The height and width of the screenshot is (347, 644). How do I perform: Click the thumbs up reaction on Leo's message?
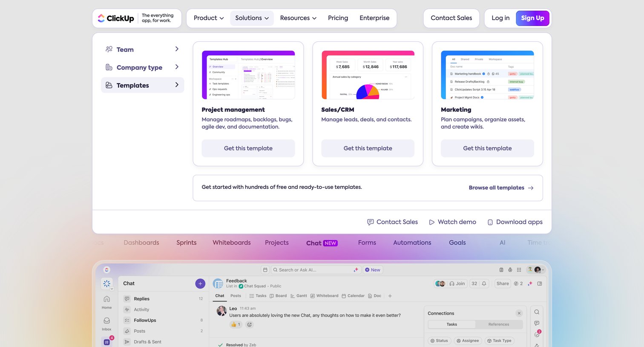pos(236,324)
